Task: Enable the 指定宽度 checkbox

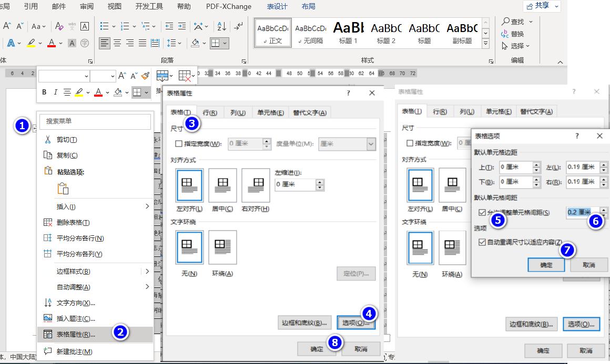Action: pyautogui.click(x=179, y=143)
